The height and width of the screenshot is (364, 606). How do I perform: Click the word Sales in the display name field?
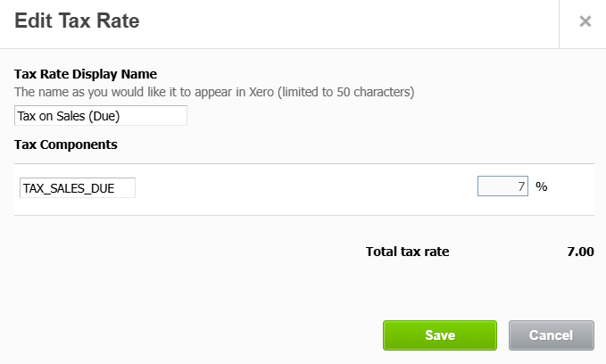click(74, 116)
